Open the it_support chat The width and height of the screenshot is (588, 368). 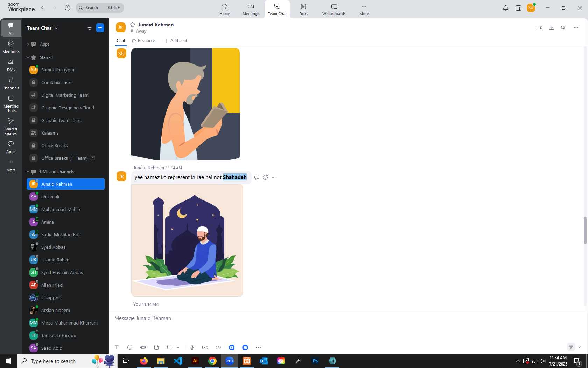[x=65, y=298]
